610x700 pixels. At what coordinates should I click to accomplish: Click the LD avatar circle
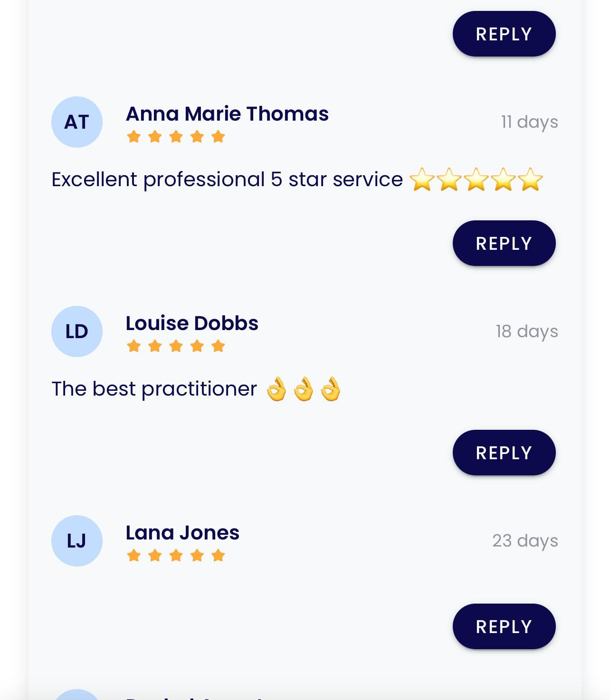pyautogui.click(x=77, y=331)
